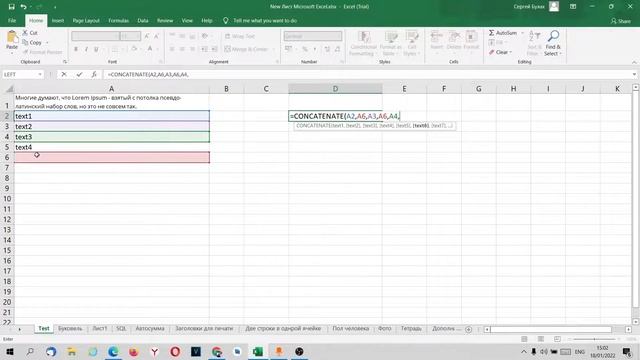This screenshot has height=360, width=640.
Task: Switch to Normal view icon
Action: coord(524,339)
